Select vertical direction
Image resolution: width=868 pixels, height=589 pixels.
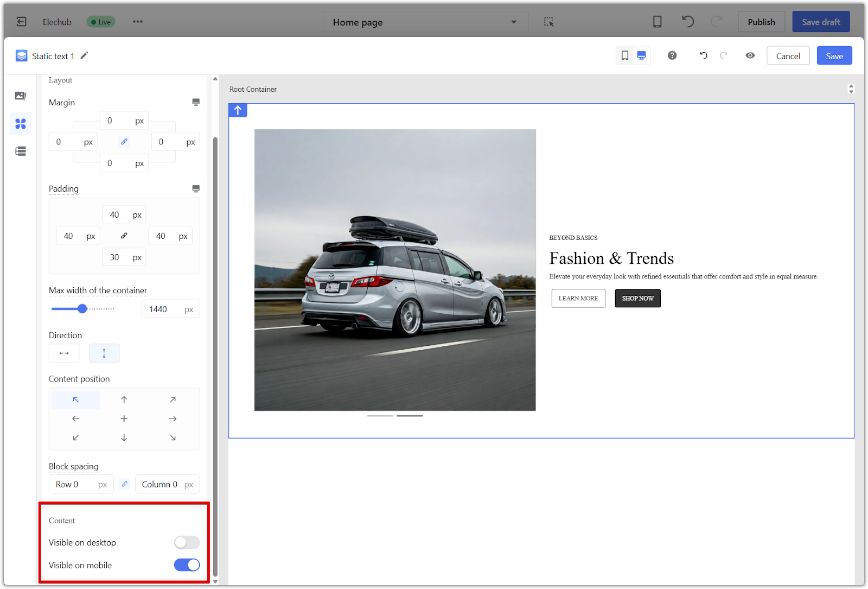(104, 353)
